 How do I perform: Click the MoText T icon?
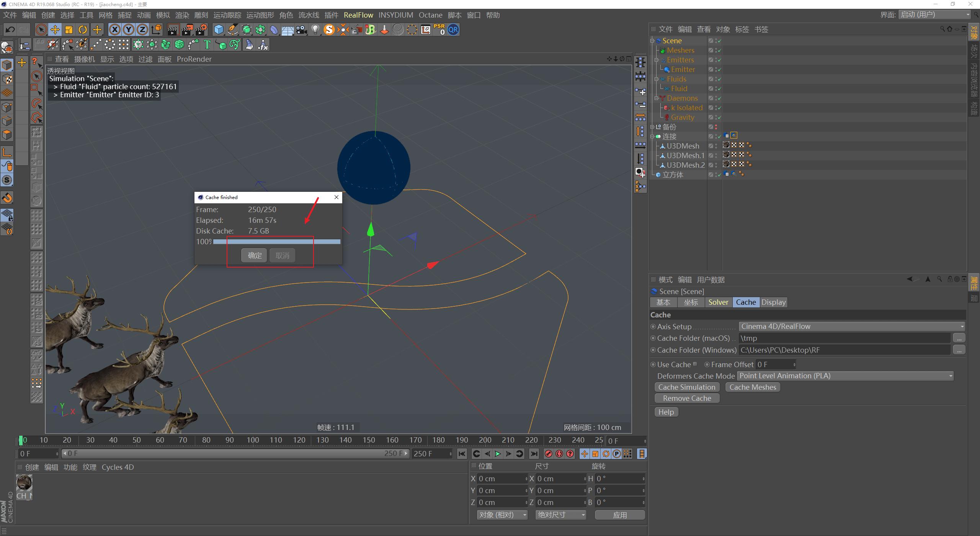[x=207, y=45]
